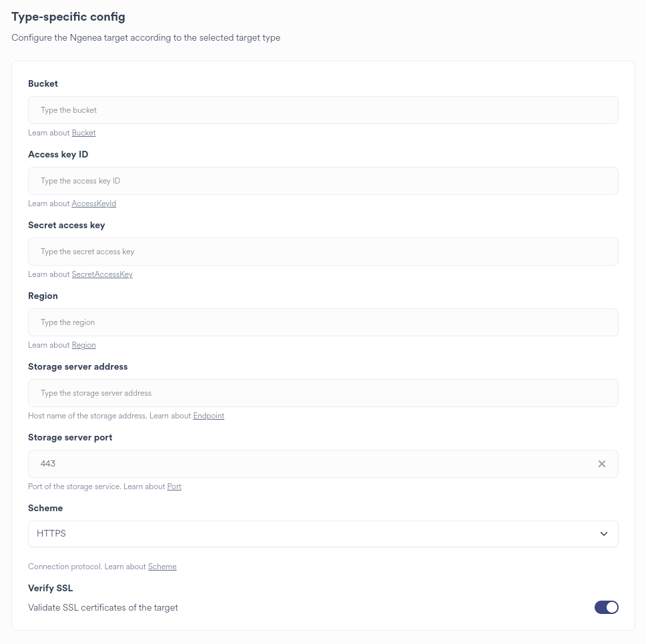The image size is (646, 644).
Task: Click the Port help link
Action: pos(174,487)
